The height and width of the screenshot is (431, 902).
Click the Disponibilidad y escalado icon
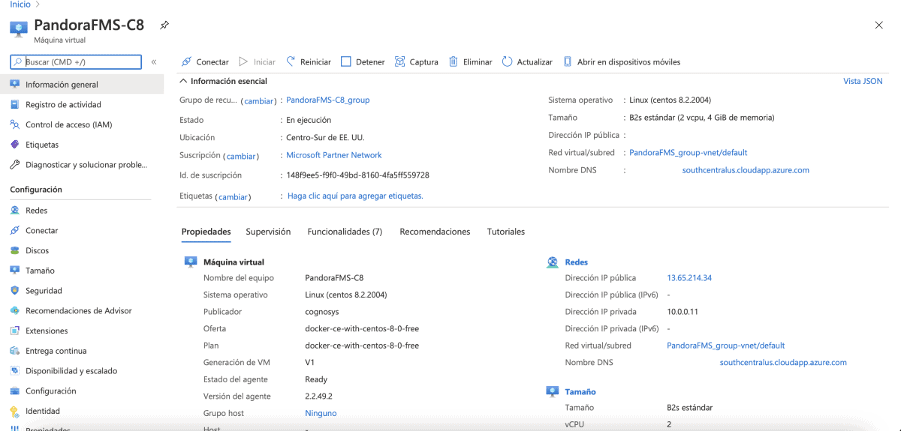[x=15, y=371]
